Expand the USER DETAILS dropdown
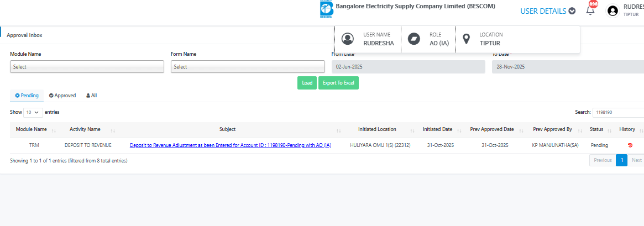 (x=547, y=11)
